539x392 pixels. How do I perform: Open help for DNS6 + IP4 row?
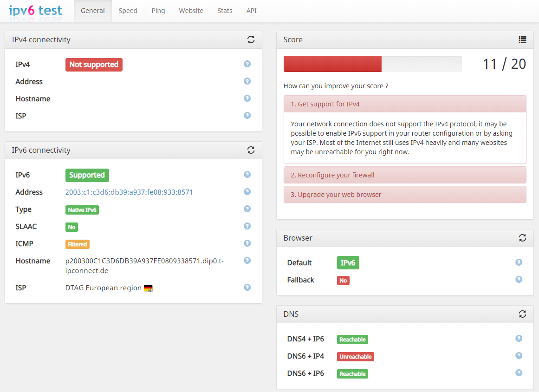point(519,356)
